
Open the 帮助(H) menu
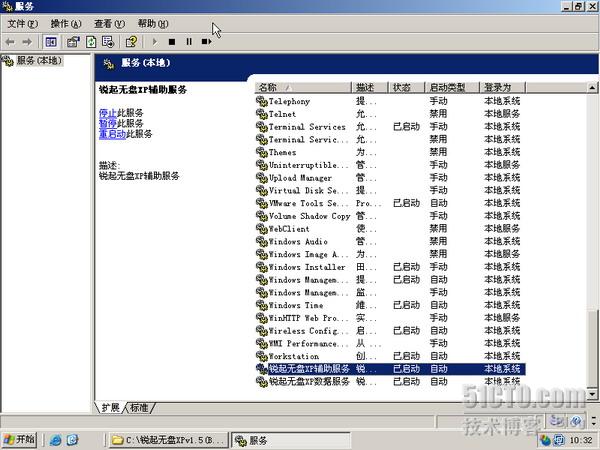coord(153,24)
